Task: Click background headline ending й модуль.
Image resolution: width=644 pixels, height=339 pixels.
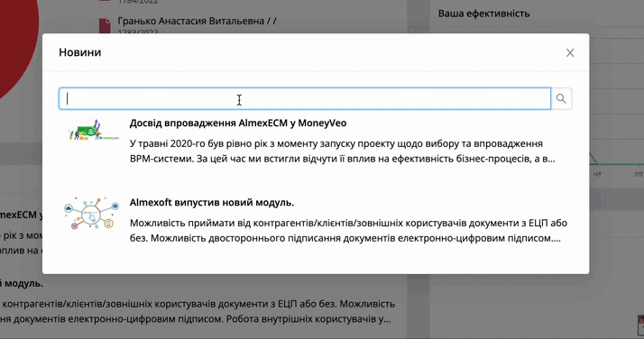Action: pyautogui.click(x=22, y=283)
